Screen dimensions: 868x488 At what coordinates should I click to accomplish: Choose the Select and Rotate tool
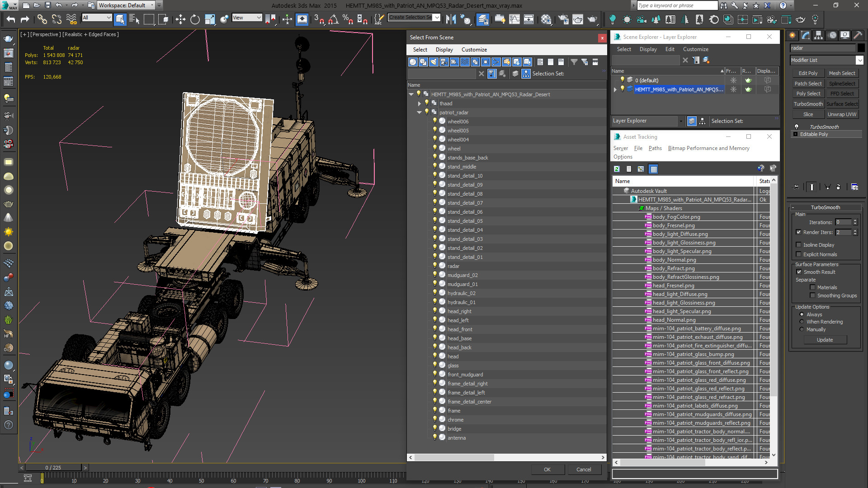(195, 19)
